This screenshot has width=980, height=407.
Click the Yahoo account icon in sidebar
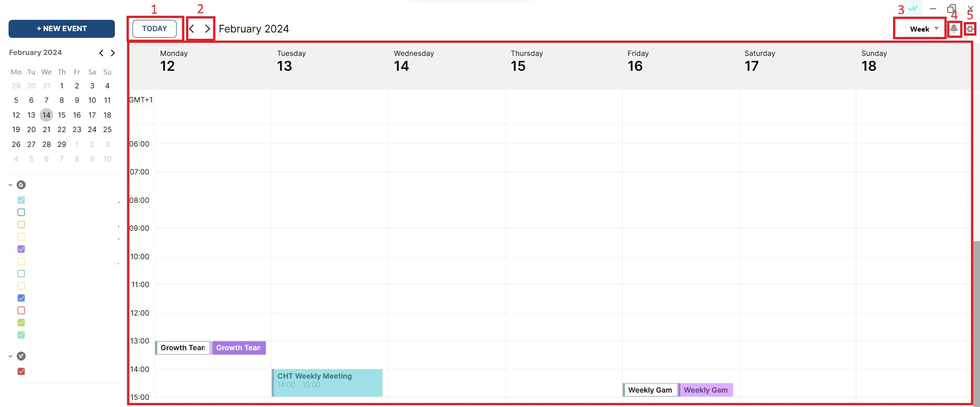click(21, 356)
